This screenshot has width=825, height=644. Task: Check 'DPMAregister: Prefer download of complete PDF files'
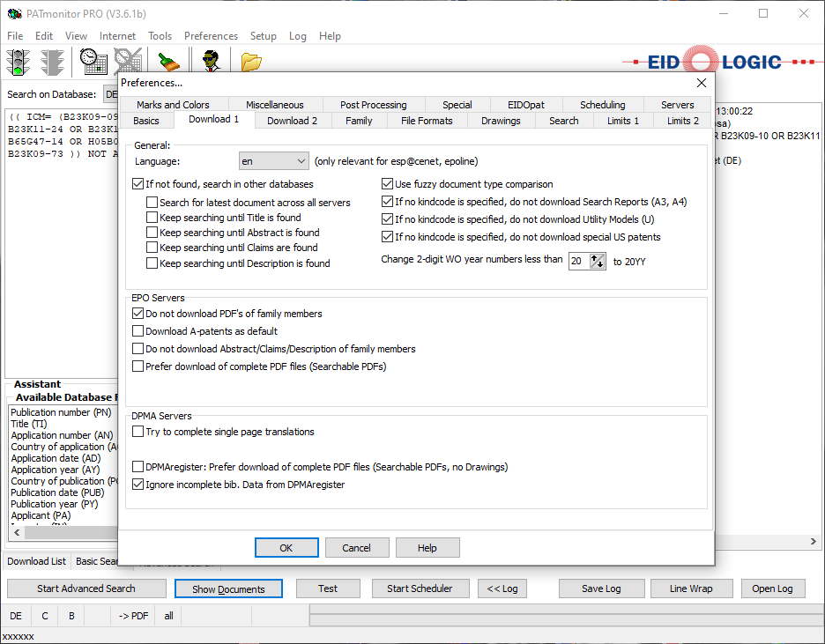coord(137,467)
